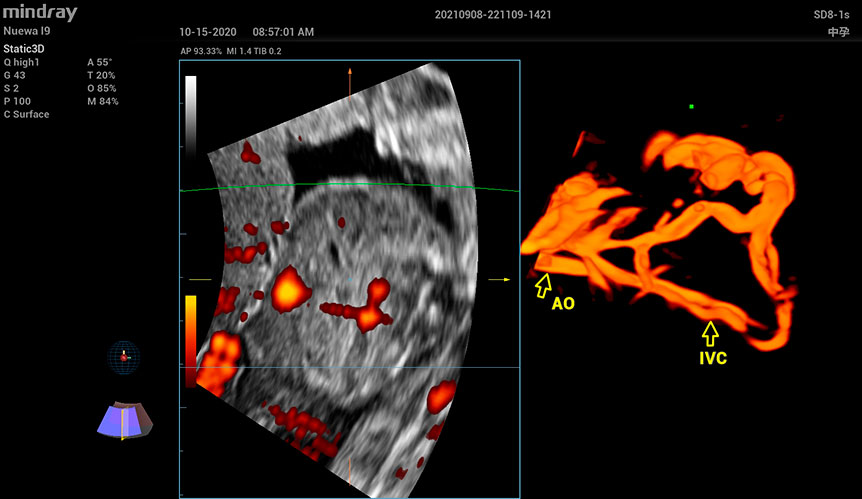Click the T 20% threshold parameter
Viewport: 862px width, 499px height.
tap(102, 75)
